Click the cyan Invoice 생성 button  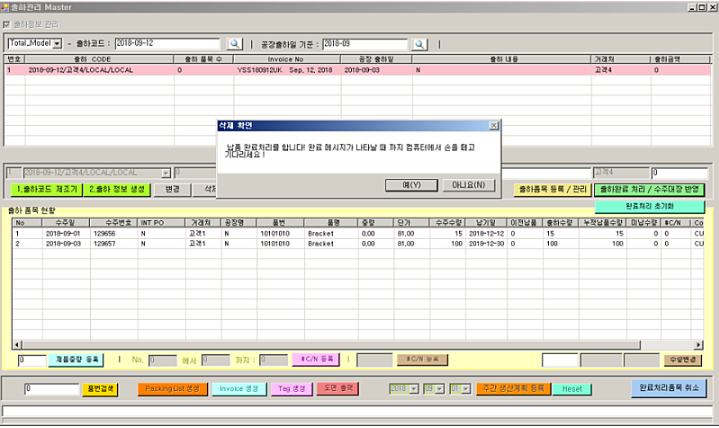239,389
